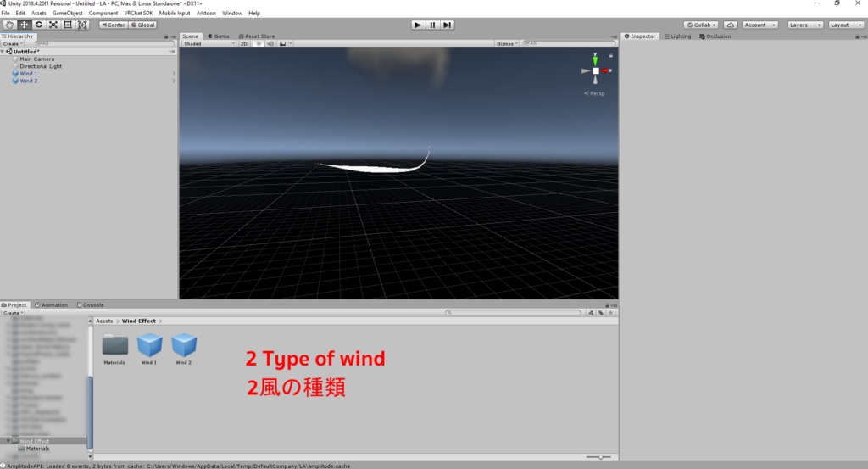Open the Window menu

232,13
